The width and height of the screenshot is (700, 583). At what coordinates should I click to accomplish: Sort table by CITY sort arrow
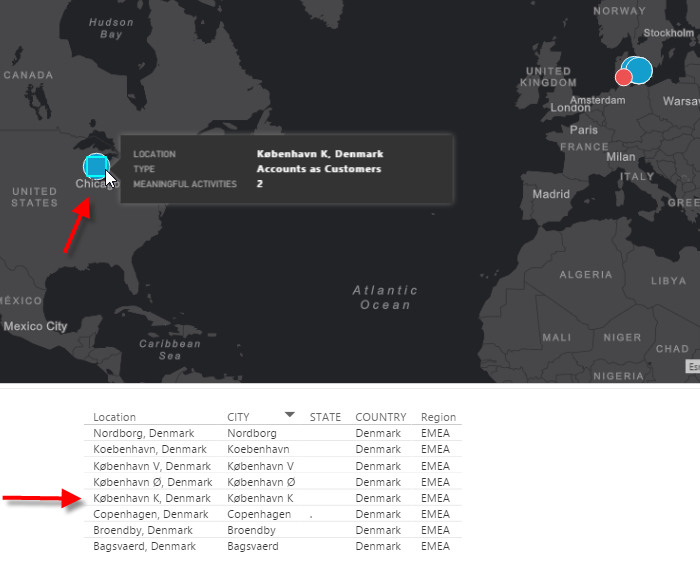pyautogui.click(x=290, y=415)
